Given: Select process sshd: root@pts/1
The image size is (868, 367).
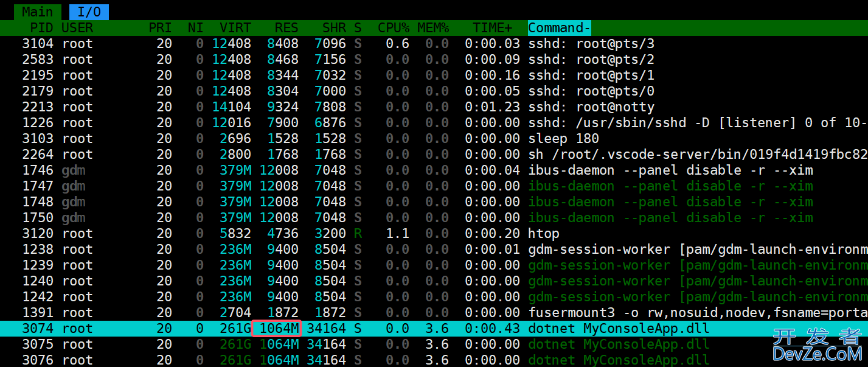Looking at the screenshot, I should 434,75.
